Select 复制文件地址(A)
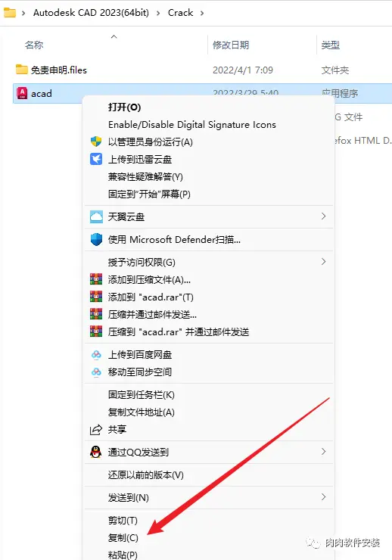 tap(142, 412)
